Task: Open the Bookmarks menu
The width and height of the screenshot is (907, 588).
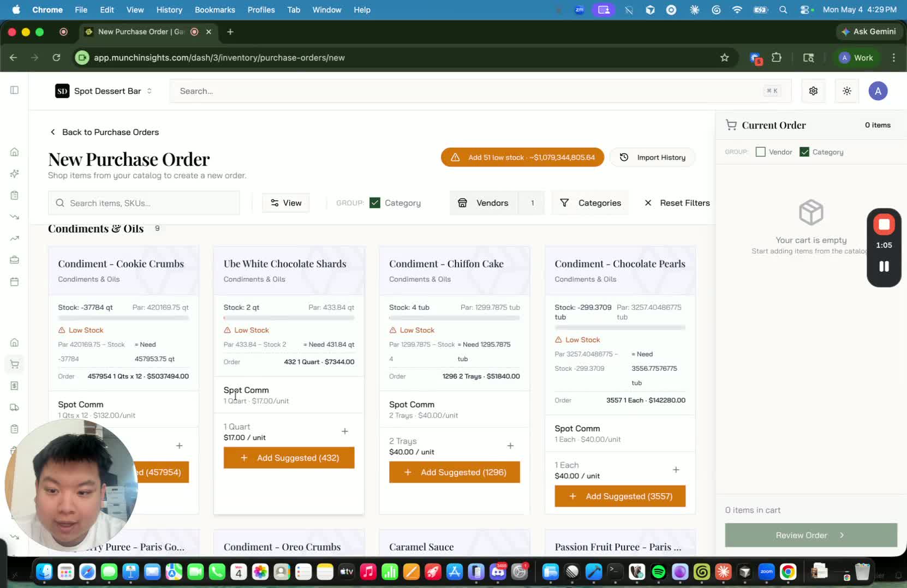Action: click(x=215, y=10)
